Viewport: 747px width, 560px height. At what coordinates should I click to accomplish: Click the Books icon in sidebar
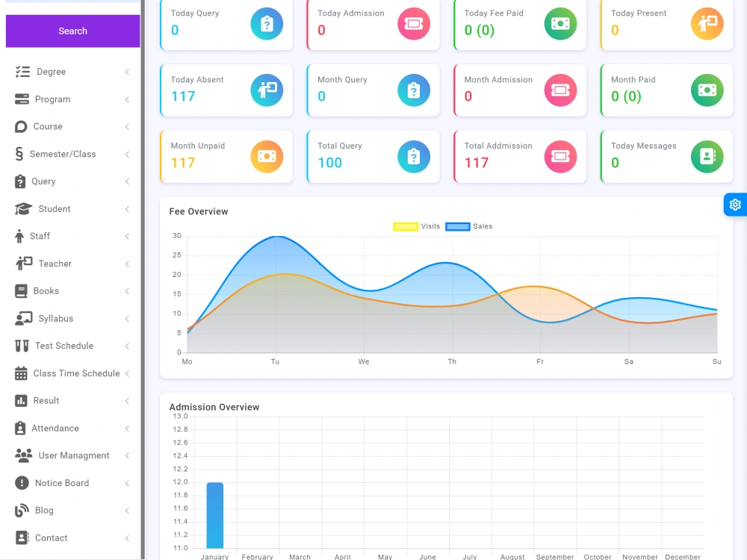[x=21, y=291]
